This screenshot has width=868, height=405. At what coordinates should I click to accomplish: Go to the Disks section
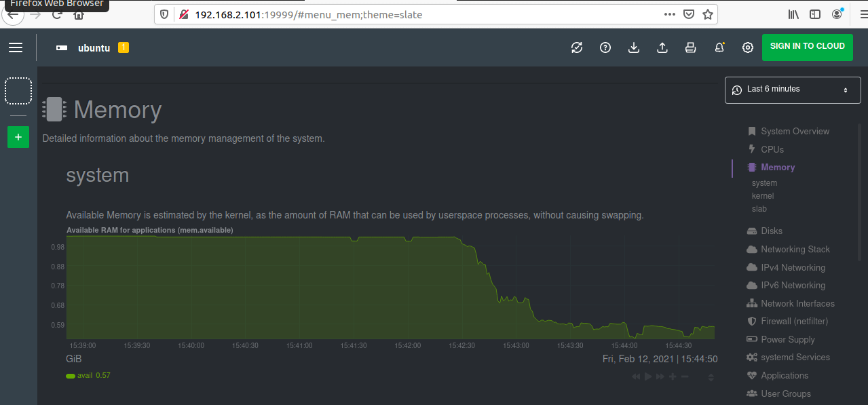[x=772, y=231]
